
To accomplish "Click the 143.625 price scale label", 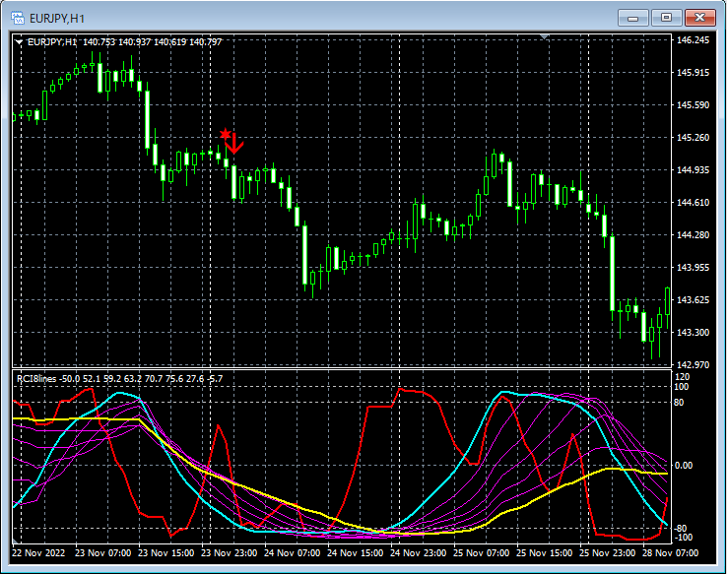I will [x=693, y=299].
